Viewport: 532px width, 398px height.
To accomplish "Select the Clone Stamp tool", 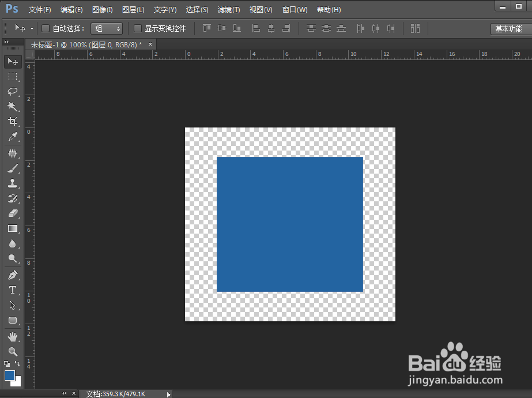I will point(13,183).
